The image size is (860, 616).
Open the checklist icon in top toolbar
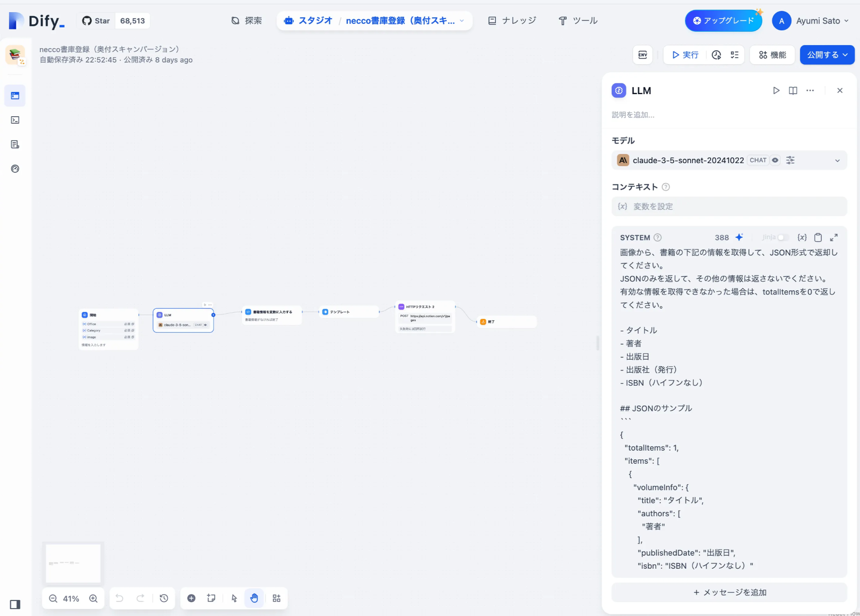point(735,55)
